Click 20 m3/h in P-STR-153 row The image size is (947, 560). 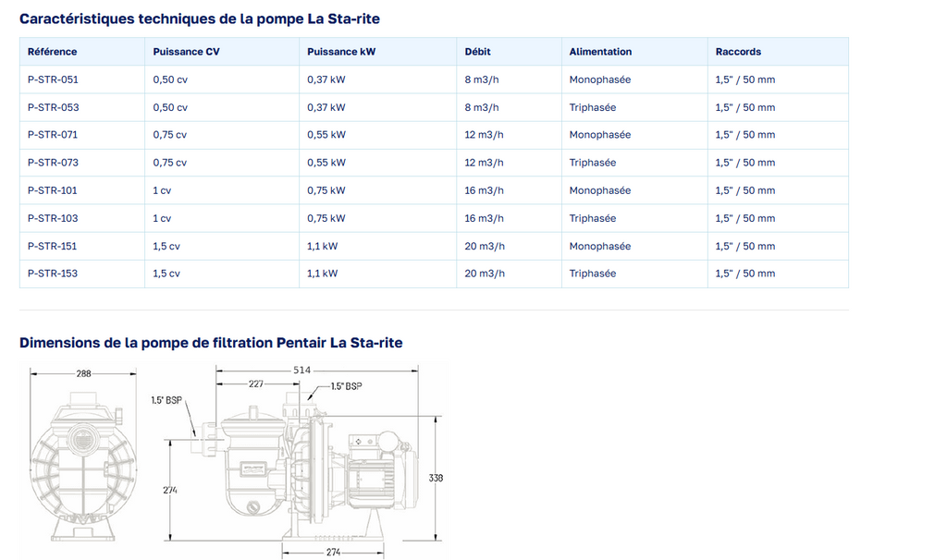[485, 274]
